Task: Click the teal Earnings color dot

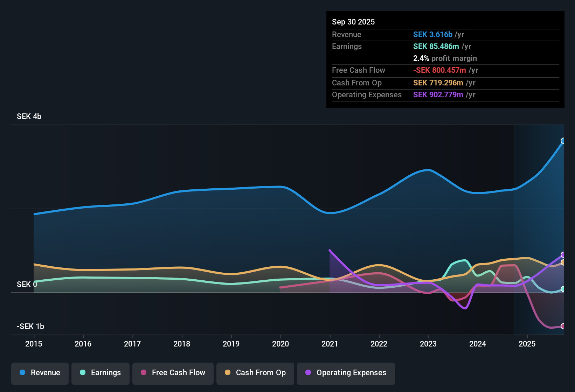Action: 83,373
